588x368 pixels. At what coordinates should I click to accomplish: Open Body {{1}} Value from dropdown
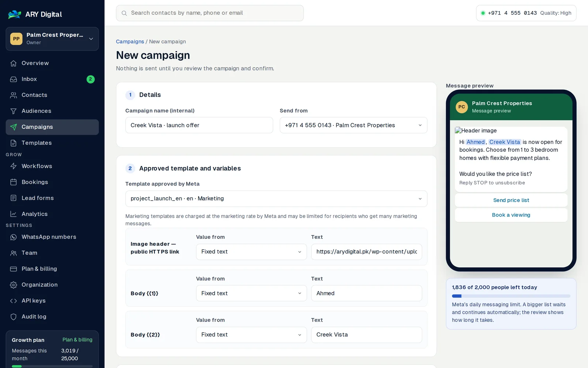(x=251, y=293)
